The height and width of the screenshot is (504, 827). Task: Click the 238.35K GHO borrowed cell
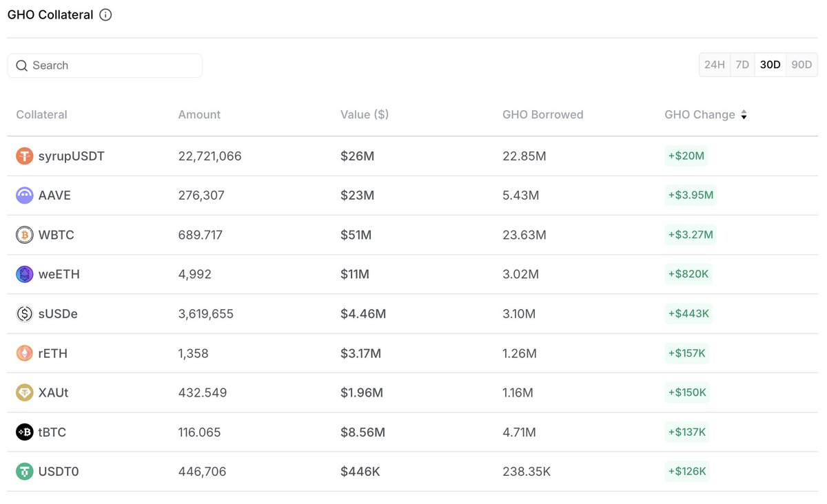pyautogui.click(x=527, y=472)
